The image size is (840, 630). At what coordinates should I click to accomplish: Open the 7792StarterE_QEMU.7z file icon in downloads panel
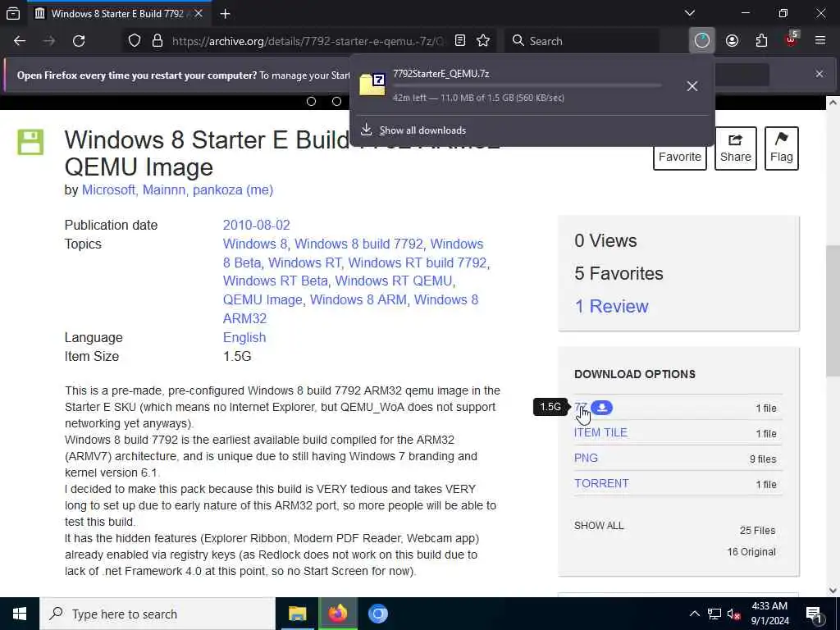coord(372,84)
